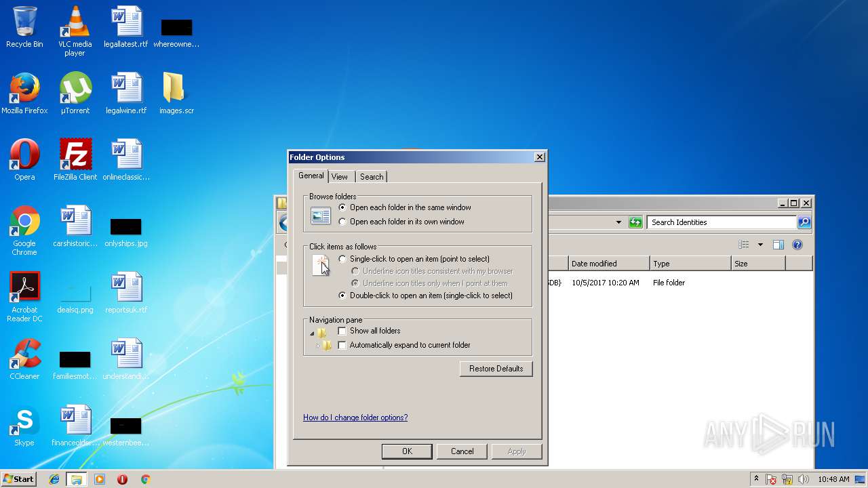This screenshot has height=488, width=868.
Task: Click the network tray icon
Action: pos(787,479)
